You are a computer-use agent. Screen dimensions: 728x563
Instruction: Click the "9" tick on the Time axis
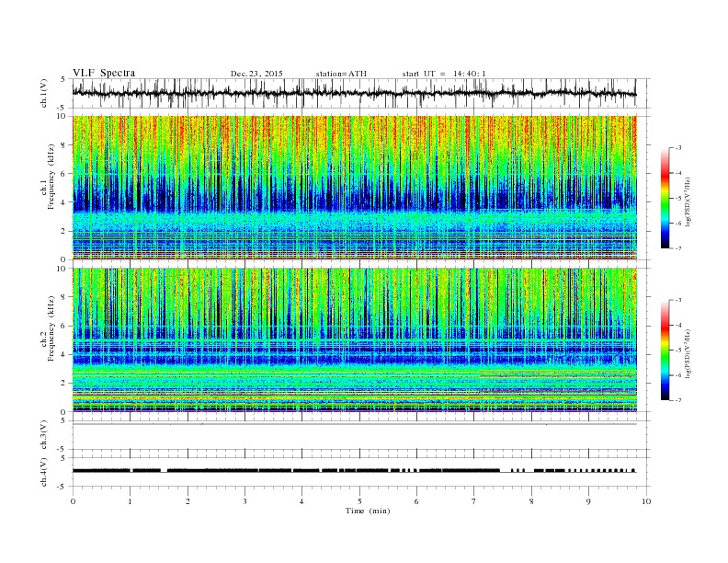tap(588, 501)
